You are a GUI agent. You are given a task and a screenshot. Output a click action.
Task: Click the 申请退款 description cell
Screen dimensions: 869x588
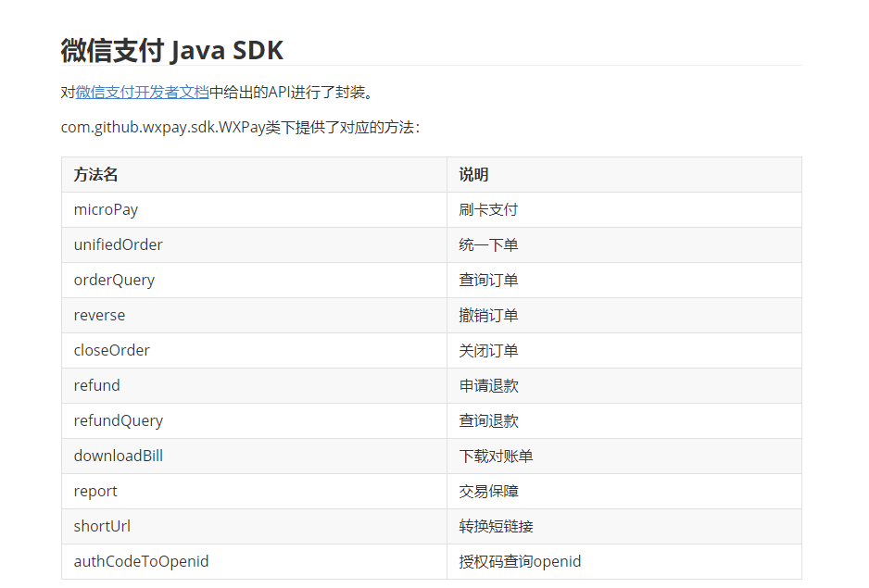tap(624, 386)
